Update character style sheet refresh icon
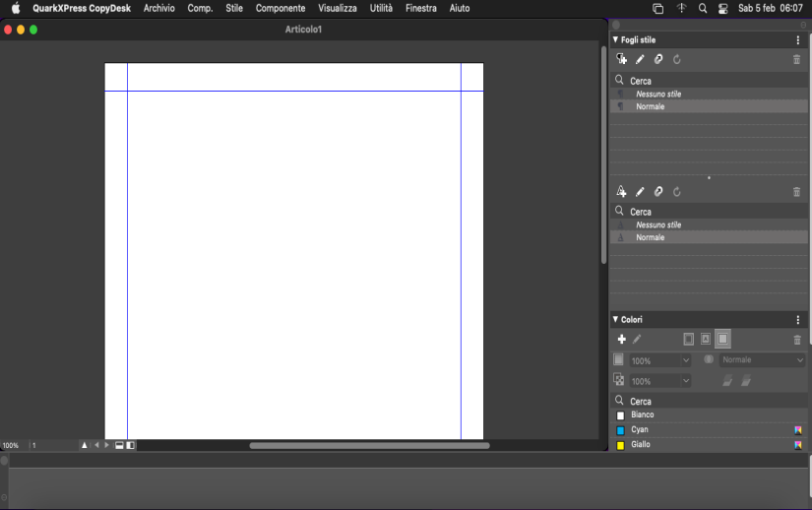The image size is (812, 510). pos(677,192)
